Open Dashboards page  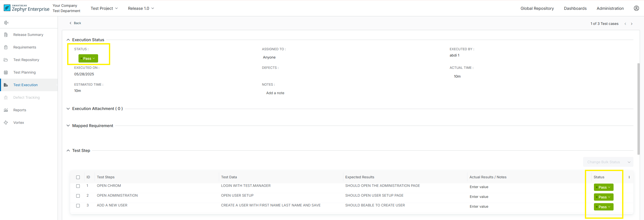click(x=575, y=8)
